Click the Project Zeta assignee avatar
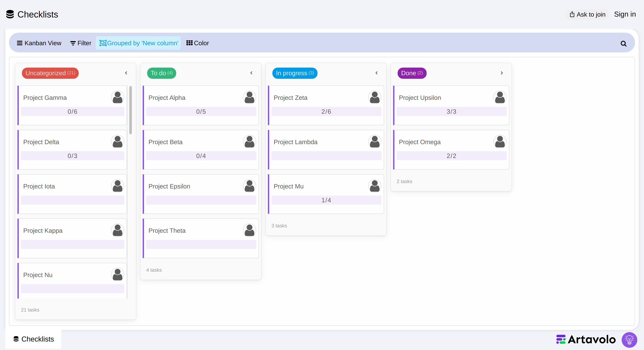 click(375, 97)
